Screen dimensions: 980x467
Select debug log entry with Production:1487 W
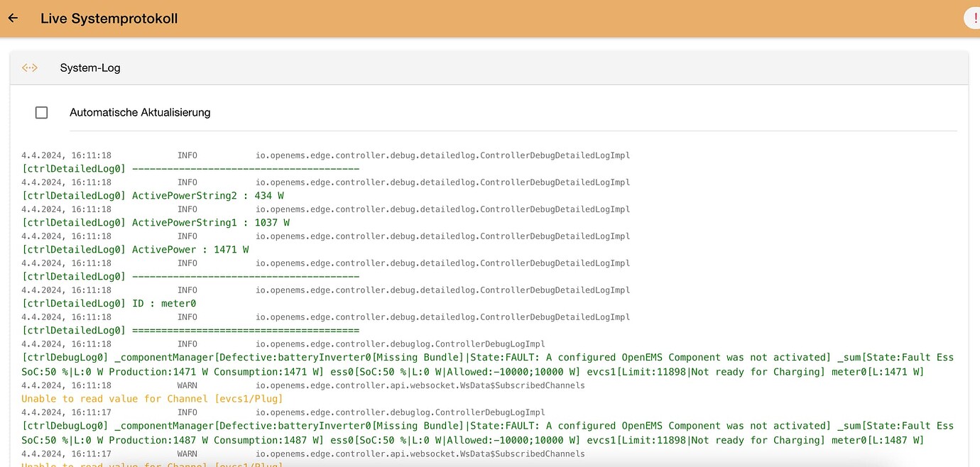pyautogui.click(x=487, y=433)
